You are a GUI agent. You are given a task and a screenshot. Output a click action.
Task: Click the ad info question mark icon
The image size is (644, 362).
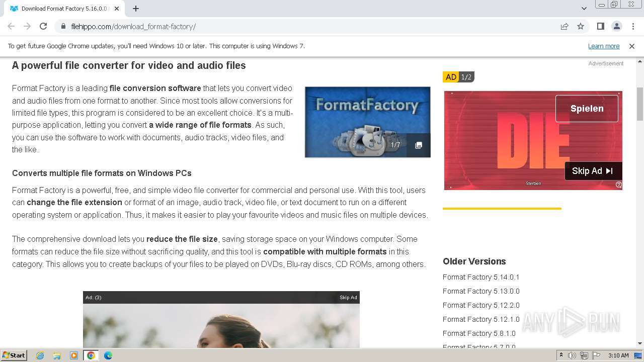[618, 185]
